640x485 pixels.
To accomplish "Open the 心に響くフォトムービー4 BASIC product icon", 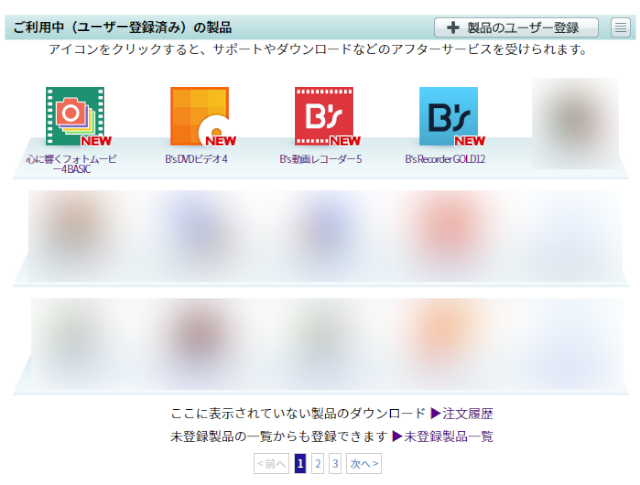I will [x=75, y=116].
